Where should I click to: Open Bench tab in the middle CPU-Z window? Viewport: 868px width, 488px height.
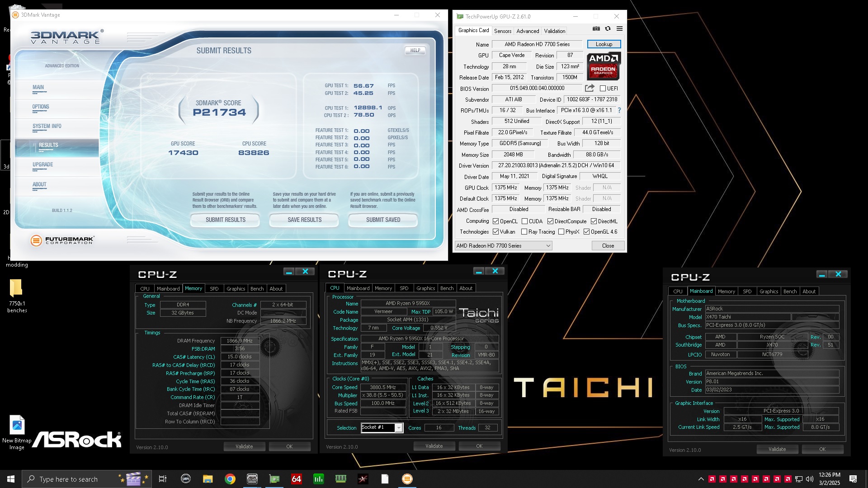(x=447, y=288)
